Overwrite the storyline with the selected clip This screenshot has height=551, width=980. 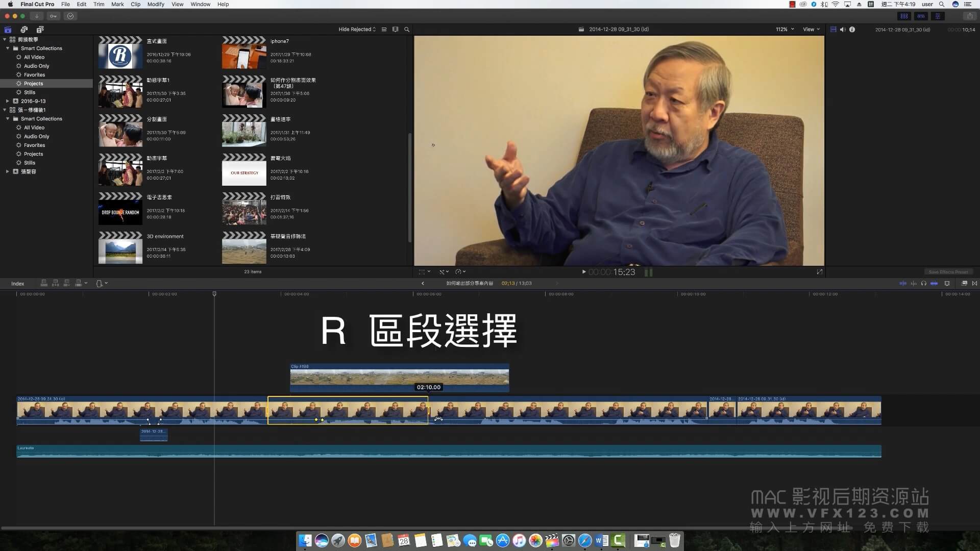(78, 283)
